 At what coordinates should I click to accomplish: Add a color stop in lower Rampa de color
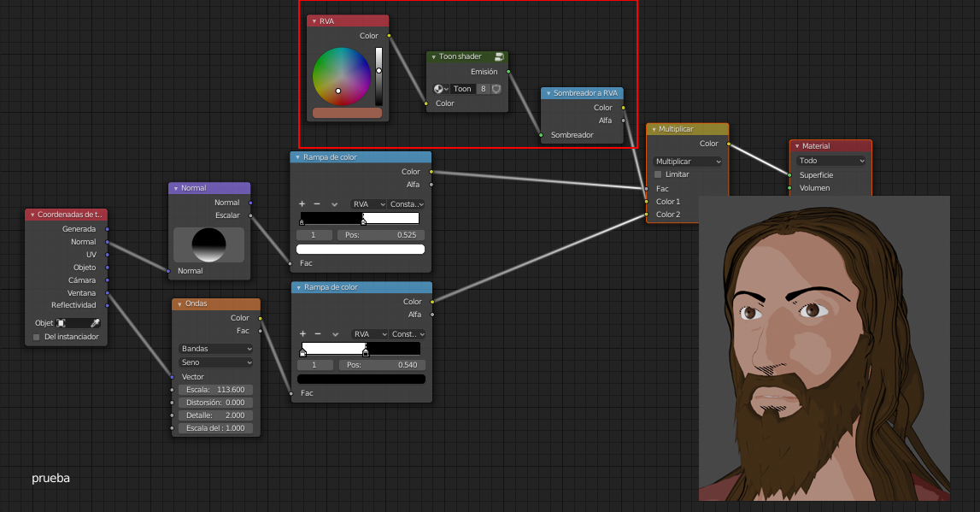click(302, 334)
